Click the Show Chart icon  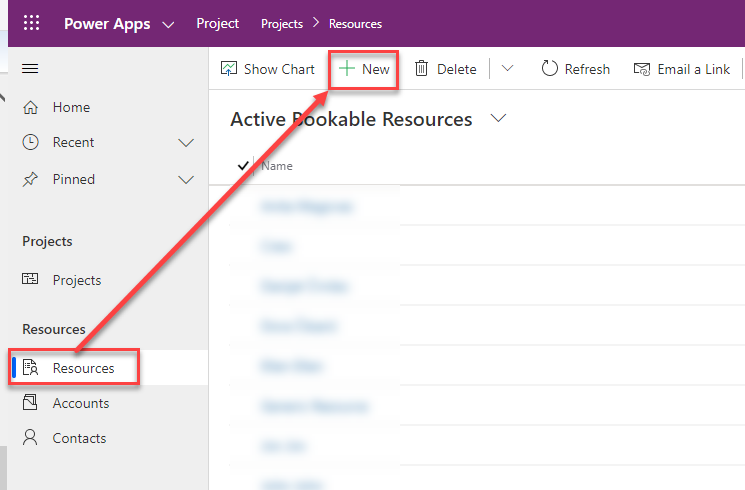(x=229, y=69)
